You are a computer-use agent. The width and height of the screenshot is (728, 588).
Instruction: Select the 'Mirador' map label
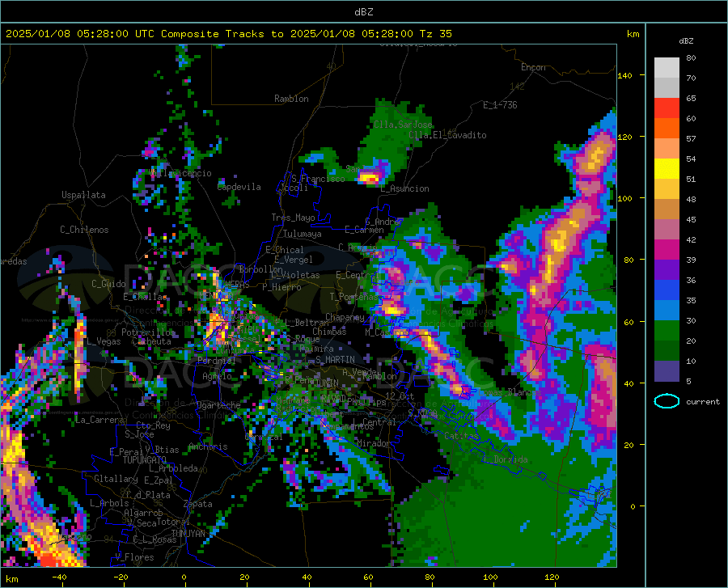pos(373,443)
